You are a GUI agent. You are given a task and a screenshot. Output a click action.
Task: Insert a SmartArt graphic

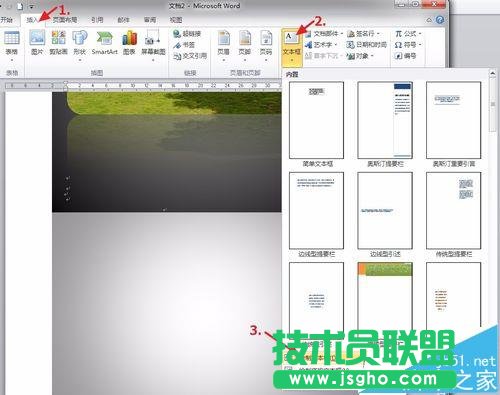coord(105,42)
